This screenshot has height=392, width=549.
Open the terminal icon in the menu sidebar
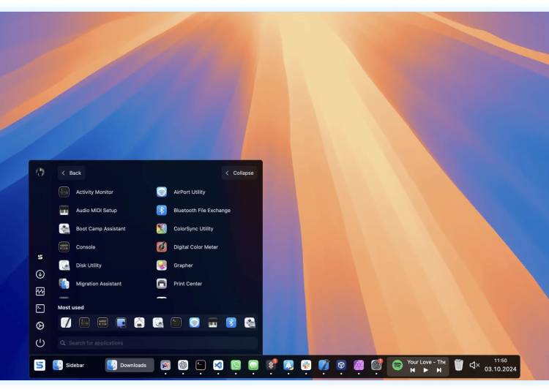click(x=40, y=309)
